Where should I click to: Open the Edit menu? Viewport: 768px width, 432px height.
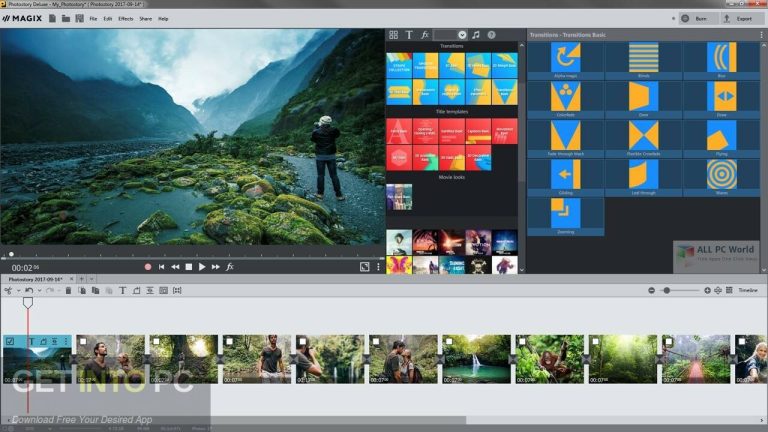(x=108, y=19)
